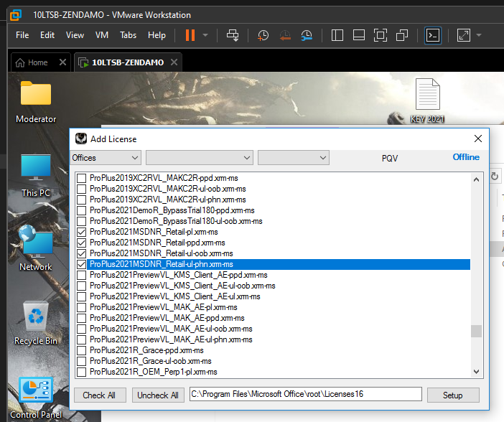504x422 pixels.
Task: Toggle the thumbnail bar icon
Action: point(359,35)
